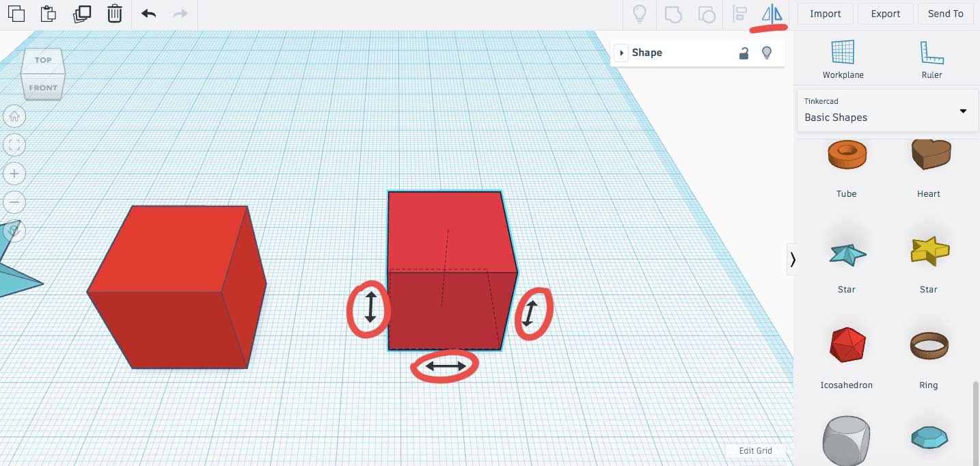
Task: Click the FRONT face of view cube
Action: 43,87
